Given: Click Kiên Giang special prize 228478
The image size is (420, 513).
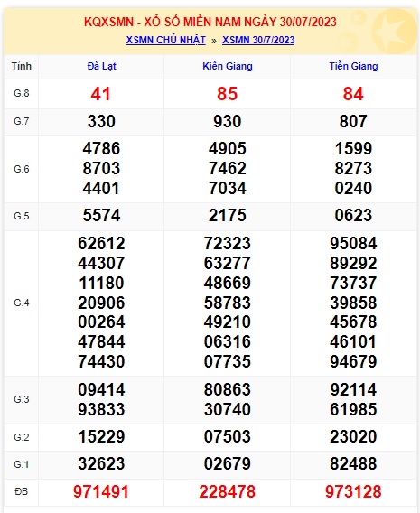Looking at the screenshot, I should pyautogui.click(x=227, y=491).
